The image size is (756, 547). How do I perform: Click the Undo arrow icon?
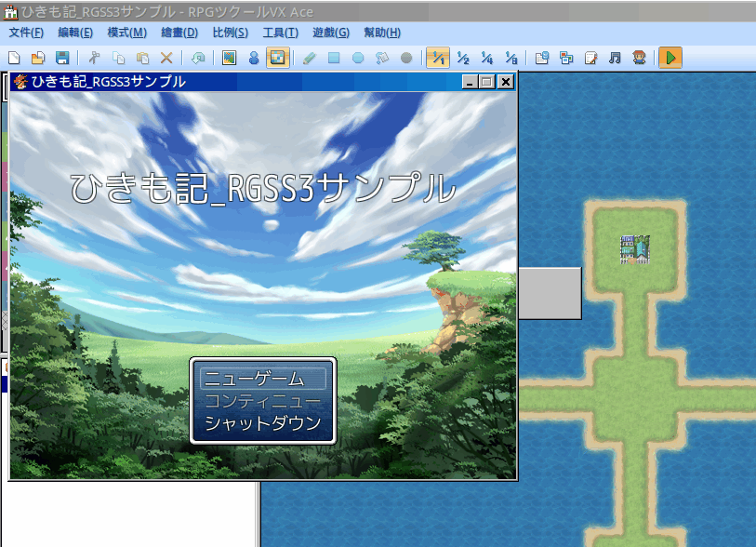click(x=198, y=59)
